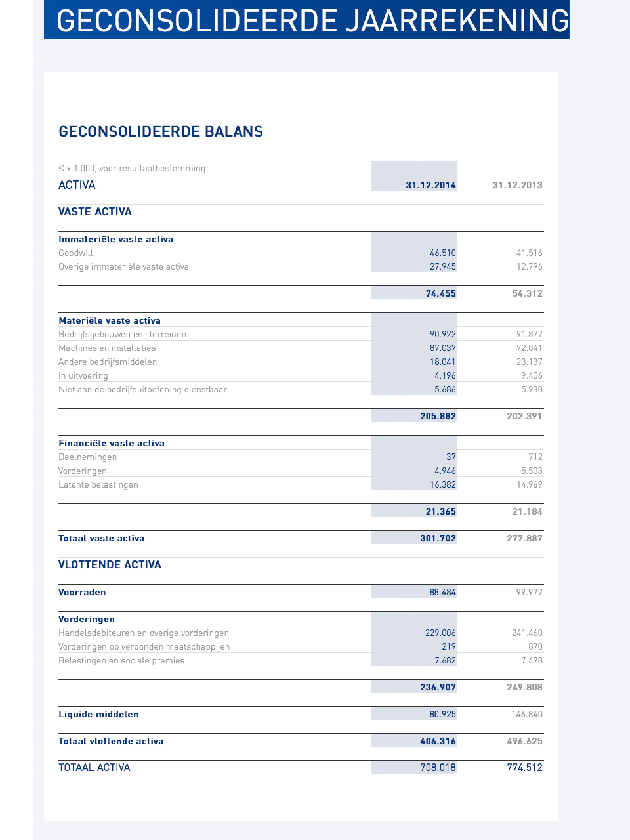Click the Goodwill 2014 value 46.510
The width and height of the screenshot is (630, 840).
click(x=442, y=253)
